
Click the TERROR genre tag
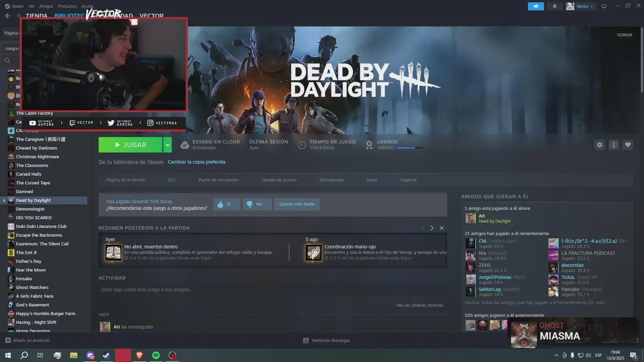[624, 35]
